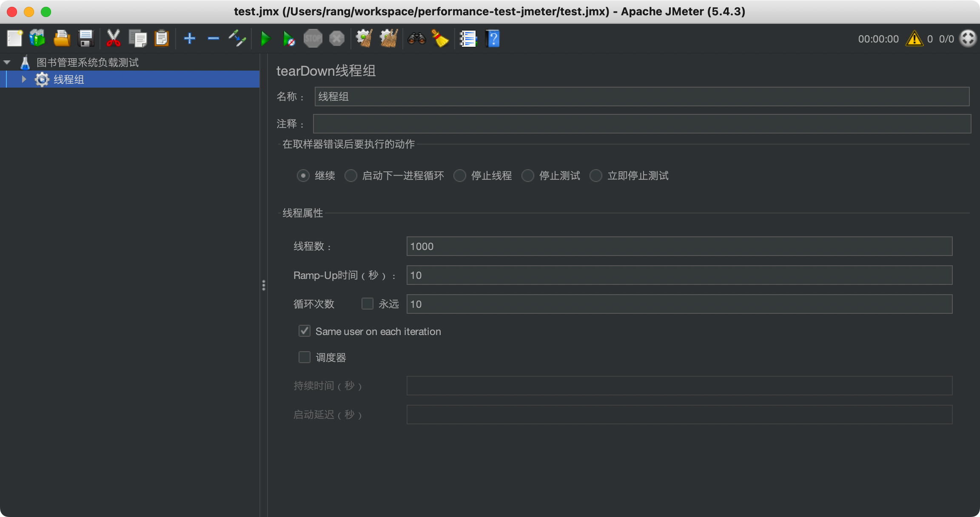The width and height of the screenshot is (980, 517).
Task: Click Start no pauses icon
Action: (x=289, y=39)
